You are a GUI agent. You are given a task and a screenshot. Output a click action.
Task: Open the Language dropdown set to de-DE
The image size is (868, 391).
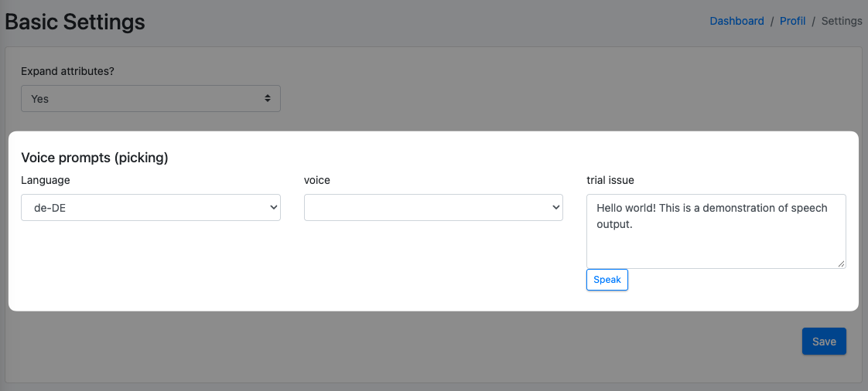coord(151,207)
